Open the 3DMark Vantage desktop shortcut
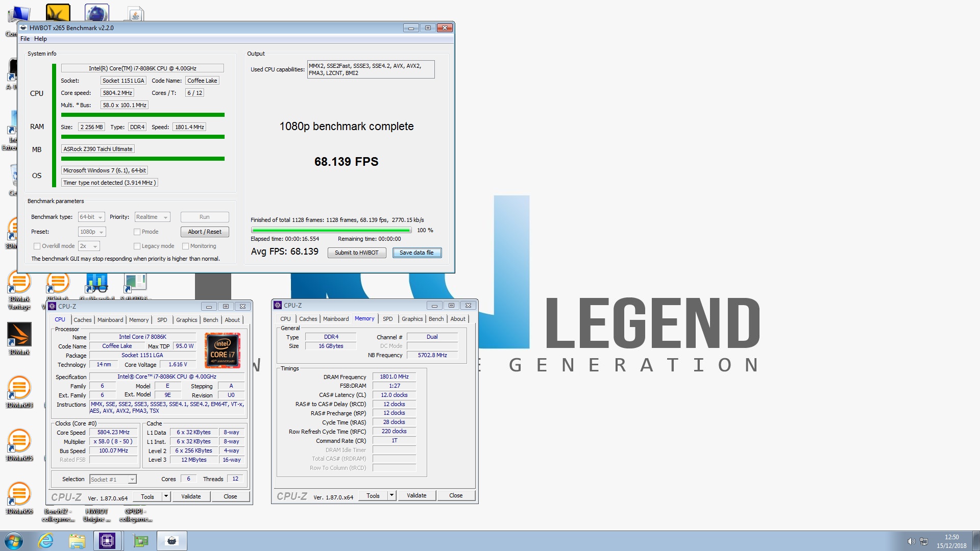This screenshot has width=980, height=551. point(19,291)
